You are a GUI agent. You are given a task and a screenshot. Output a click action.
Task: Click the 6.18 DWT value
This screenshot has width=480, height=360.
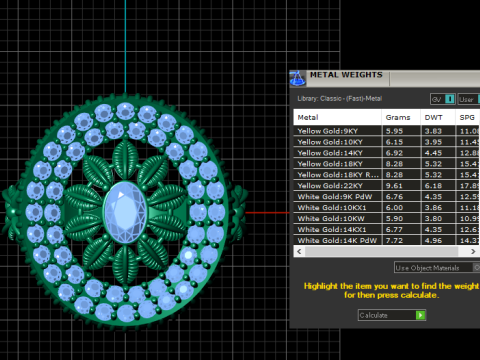(x=433, y=186)
